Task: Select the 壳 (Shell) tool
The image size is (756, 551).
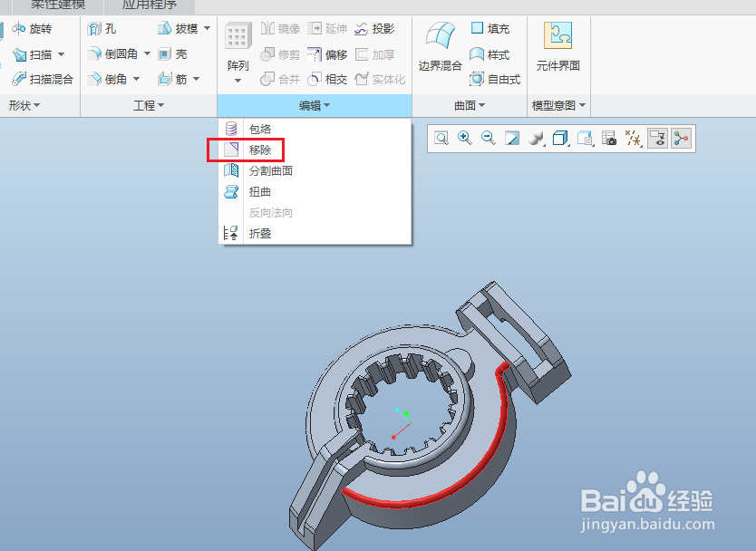Action: [172, 54]
